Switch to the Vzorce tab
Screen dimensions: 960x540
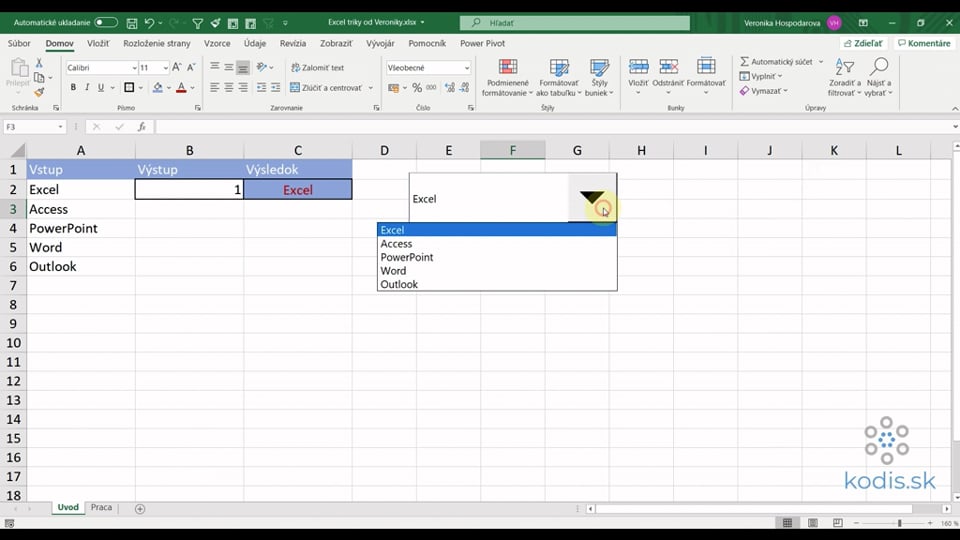click(x=217, y=43)
